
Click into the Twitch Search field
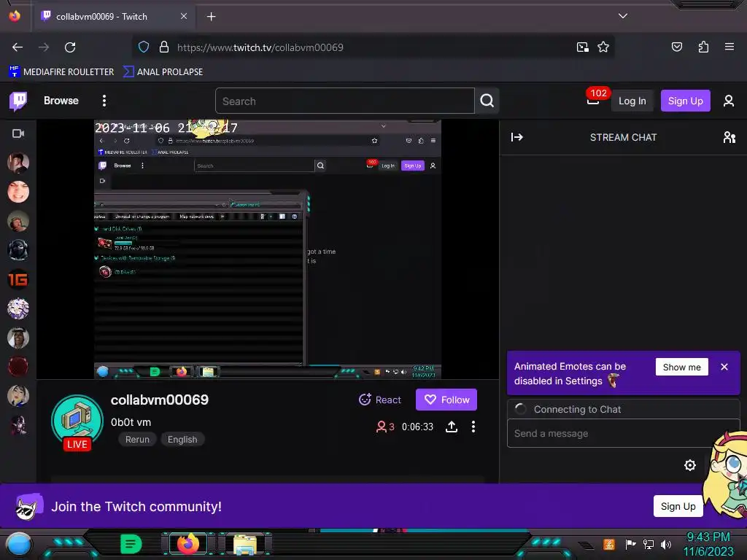pos(344,101)
